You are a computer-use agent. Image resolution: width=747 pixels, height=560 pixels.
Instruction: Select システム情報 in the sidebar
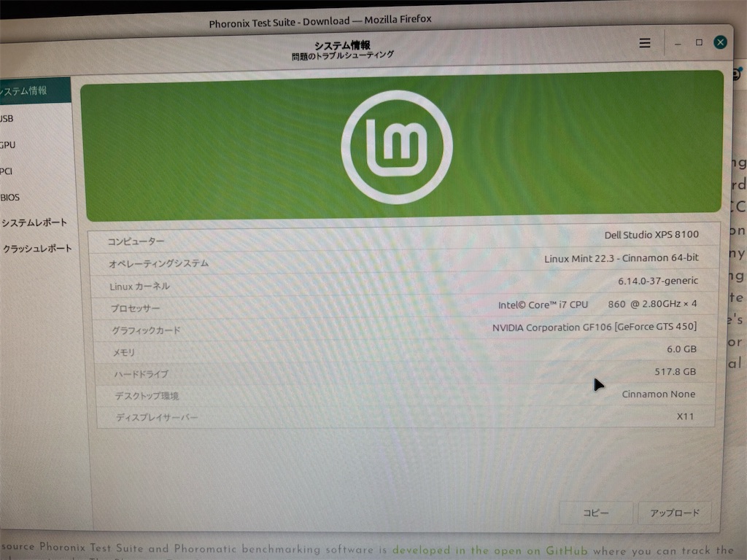point(35,90)
